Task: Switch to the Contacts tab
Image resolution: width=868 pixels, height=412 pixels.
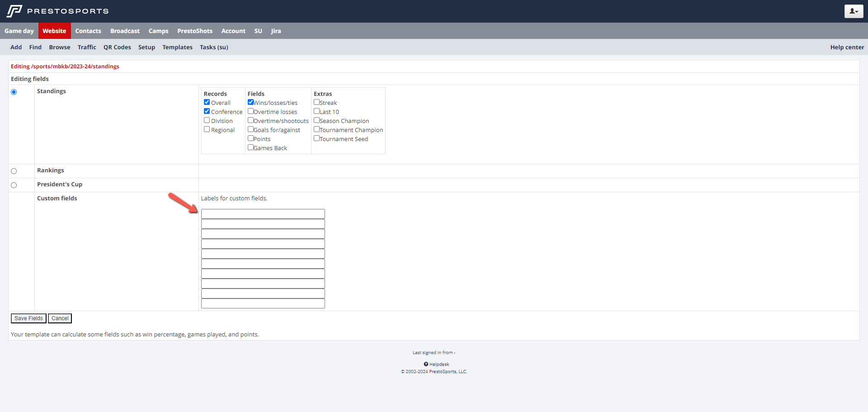Action: pos(88,31)
